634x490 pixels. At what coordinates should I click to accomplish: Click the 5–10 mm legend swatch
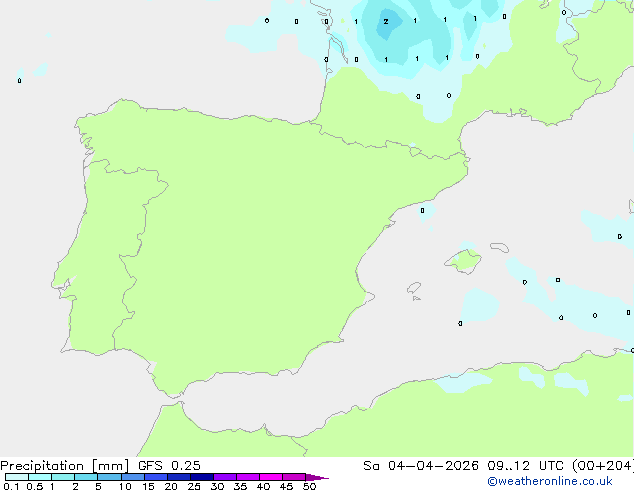109,477
